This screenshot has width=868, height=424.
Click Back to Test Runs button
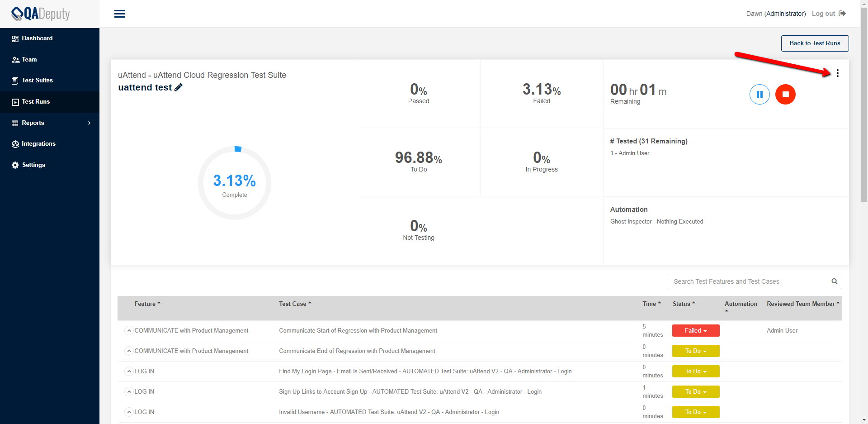click(815, 43)
